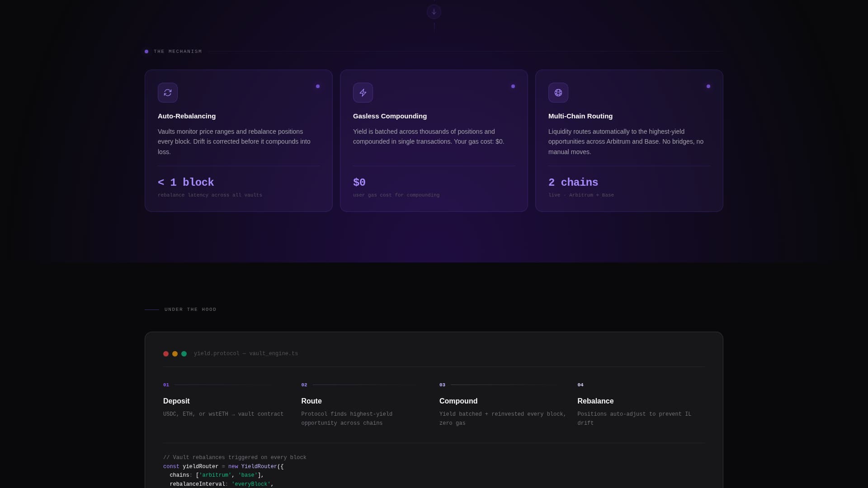
Task: Select the Rebalance step heading
Action: pyautogui.click(x=595, y=401)
